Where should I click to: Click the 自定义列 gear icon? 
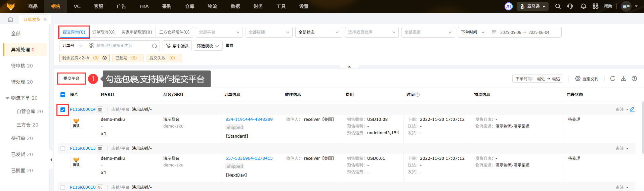578,79
